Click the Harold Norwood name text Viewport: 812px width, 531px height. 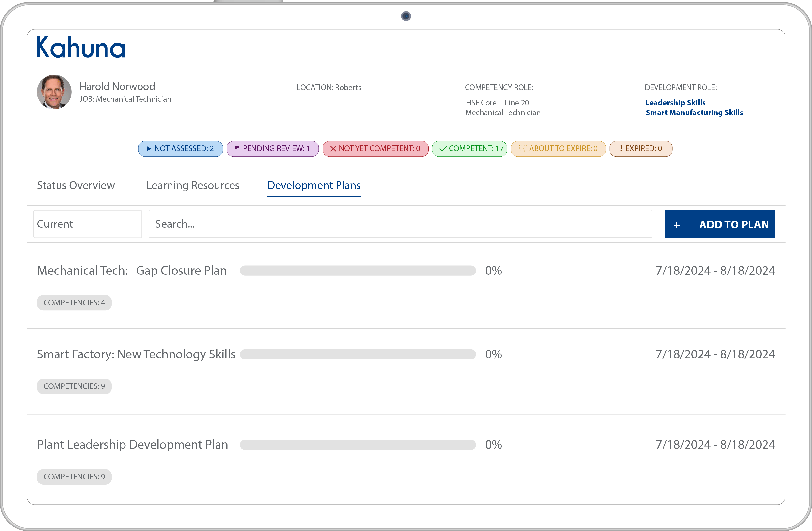click(x=117, y=86)
